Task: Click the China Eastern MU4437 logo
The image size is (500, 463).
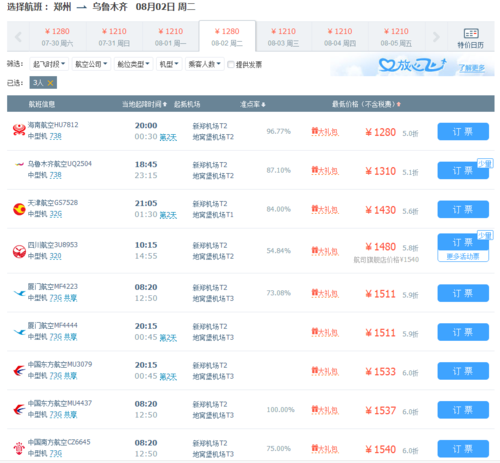Action: coord(19,409)
